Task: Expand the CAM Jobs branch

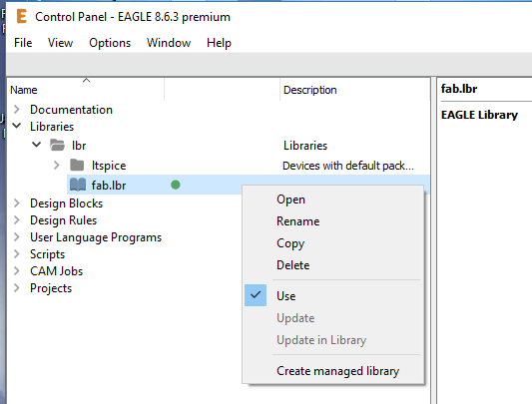Action: coord(17,270)
